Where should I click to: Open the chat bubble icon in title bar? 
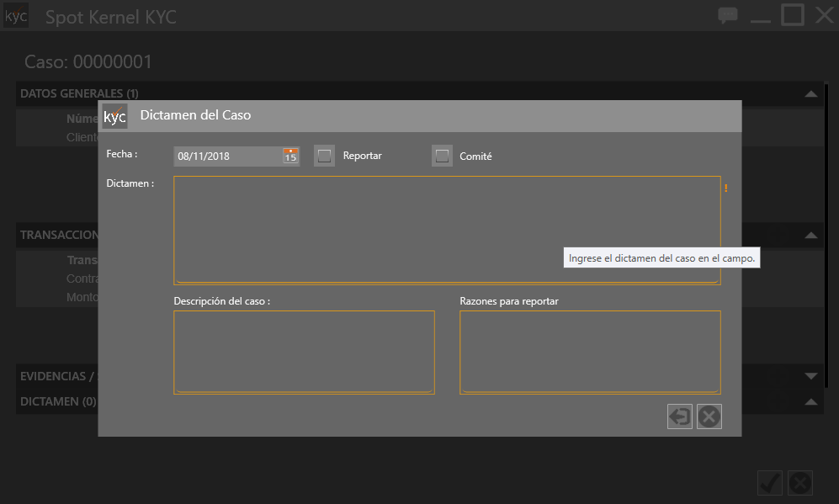tap(727, 16)
